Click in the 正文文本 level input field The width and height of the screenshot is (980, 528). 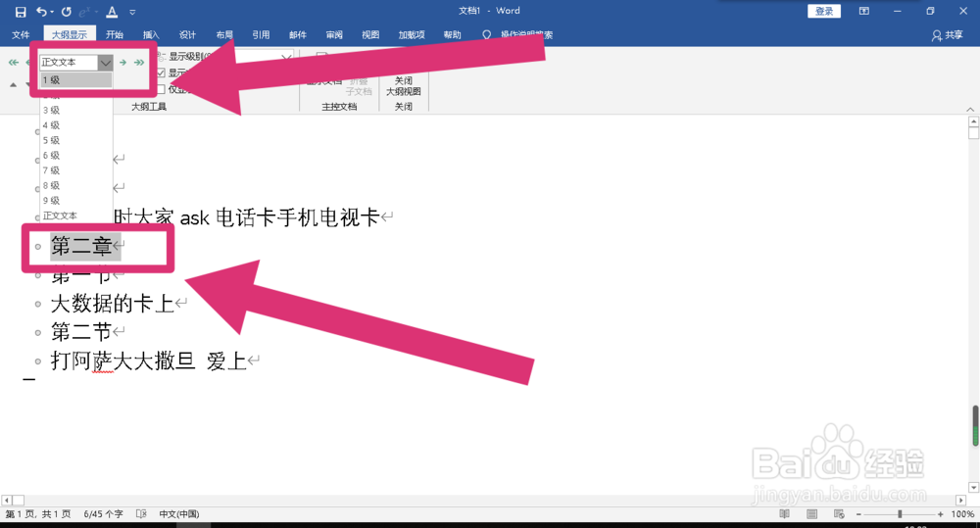click(x=69, y=63)
